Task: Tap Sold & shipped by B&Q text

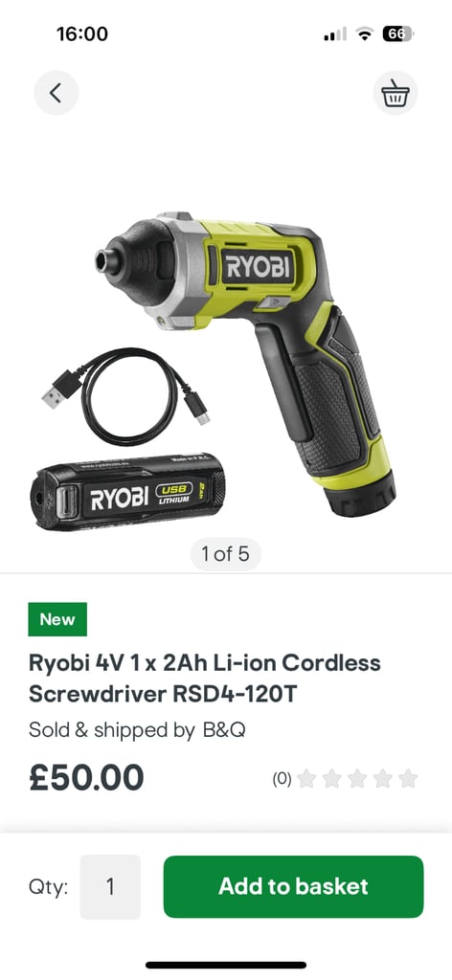Action: click(137, 730)
